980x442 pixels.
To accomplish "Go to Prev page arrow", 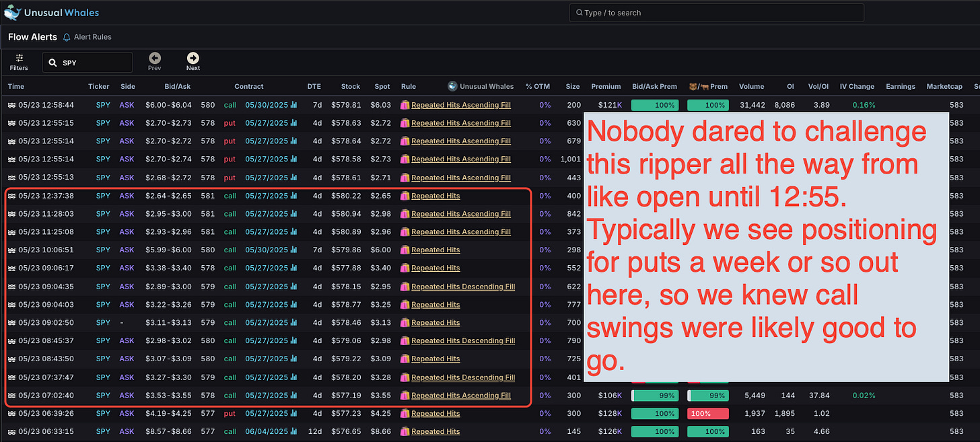I will pos(155,62).
